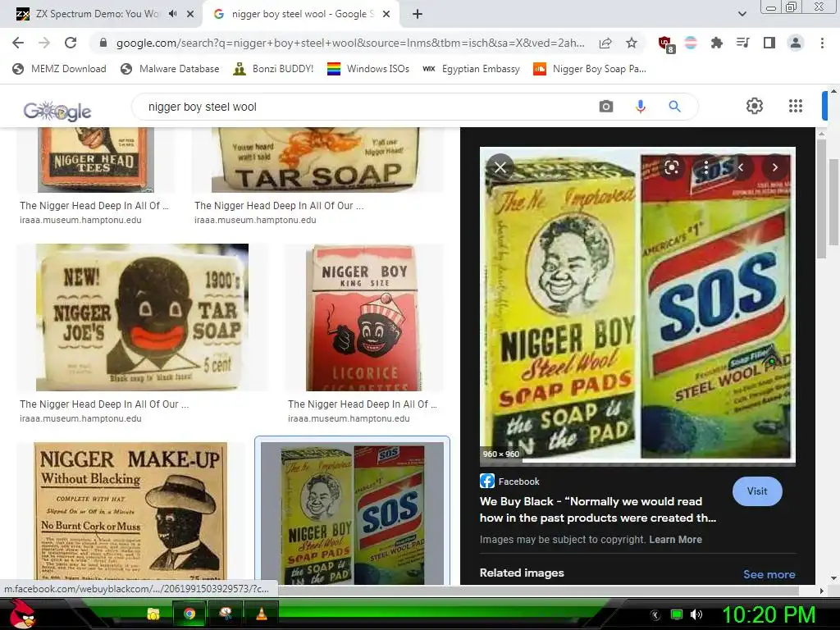Open the Extensions puzzle menu
The height and width of the screenshot is (630, 840).
716,43
